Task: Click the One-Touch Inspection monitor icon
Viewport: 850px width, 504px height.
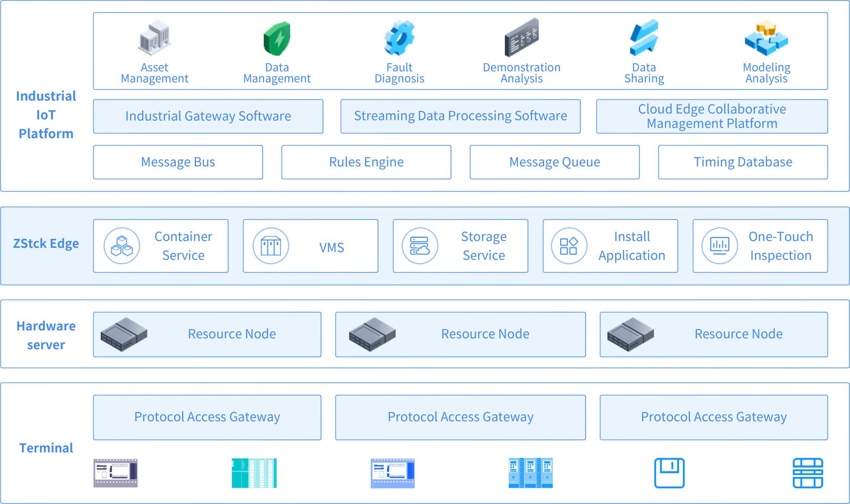Action: point(720,246)
